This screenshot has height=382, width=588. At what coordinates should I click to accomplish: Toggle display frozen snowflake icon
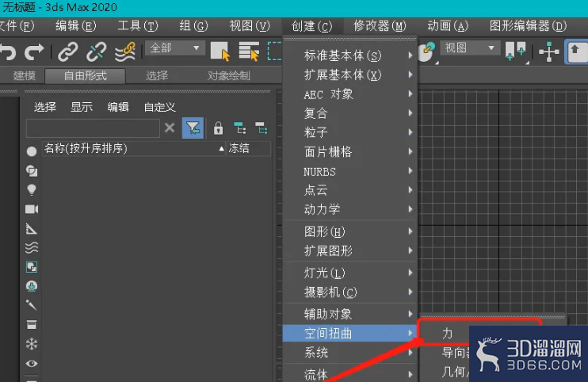pos(32,344)
